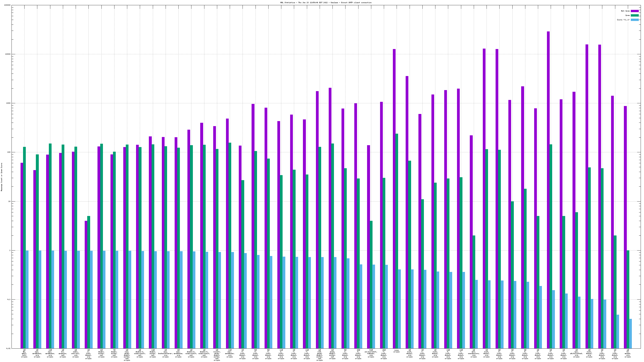Click the 'none origin' x-axis label
This screenshot has height=362, width=644.
(396, 351)
